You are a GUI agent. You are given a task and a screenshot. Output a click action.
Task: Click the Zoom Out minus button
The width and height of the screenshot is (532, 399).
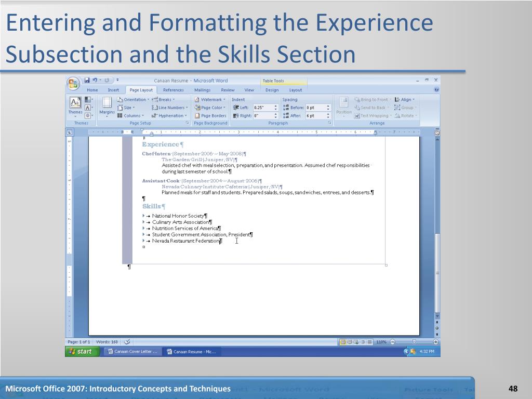[x=393, y=342]
